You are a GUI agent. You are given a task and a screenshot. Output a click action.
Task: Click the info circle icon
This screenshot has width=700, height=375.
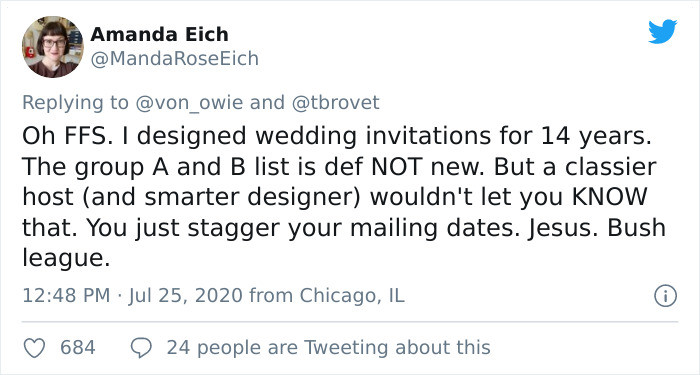coord(665,296)
